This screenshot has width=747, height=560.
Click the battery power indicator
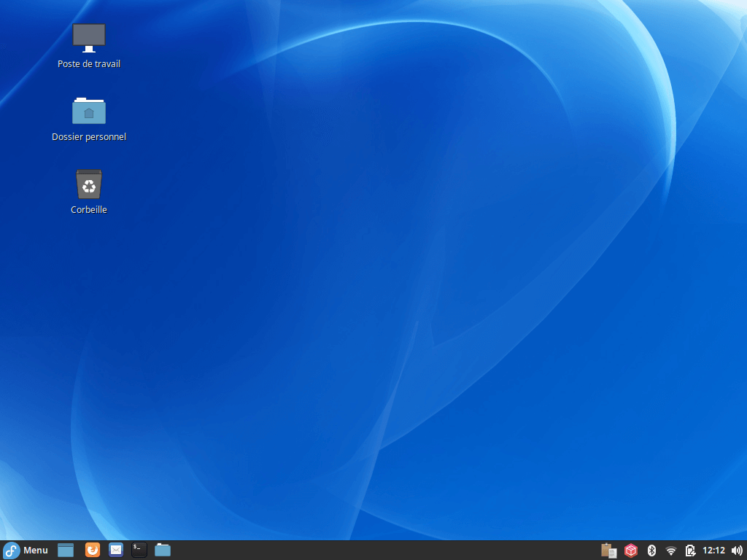[690, 551]
